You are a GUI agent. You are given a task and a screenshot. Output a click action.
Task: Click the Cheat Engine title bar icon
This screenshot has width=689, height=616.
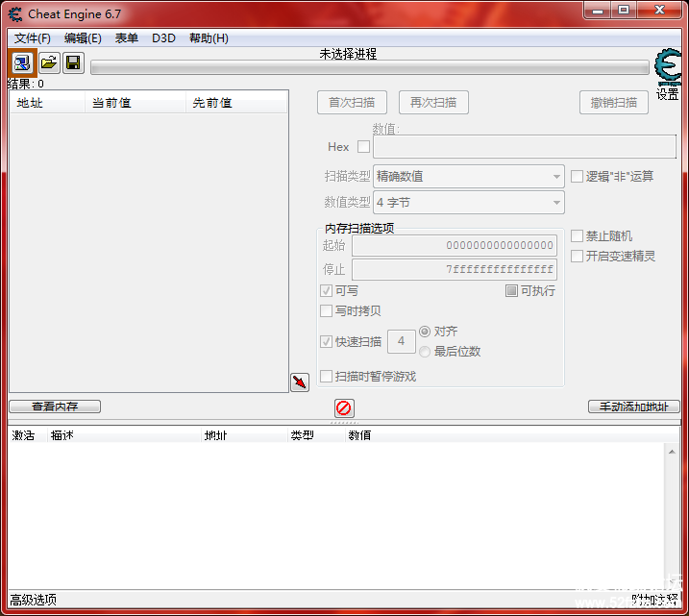point(15,14)
